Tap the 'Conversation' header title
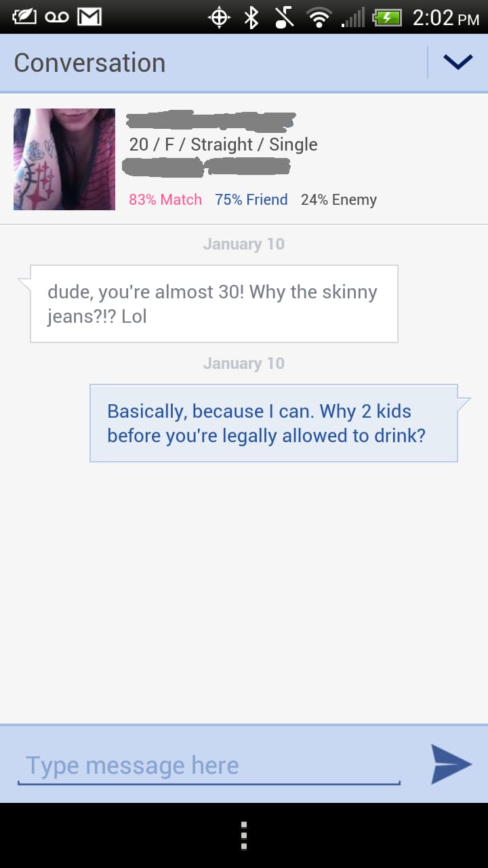Image resolution: width=488 pixels, height=868 pixels. pyautogui.click(x=89, y=62)
